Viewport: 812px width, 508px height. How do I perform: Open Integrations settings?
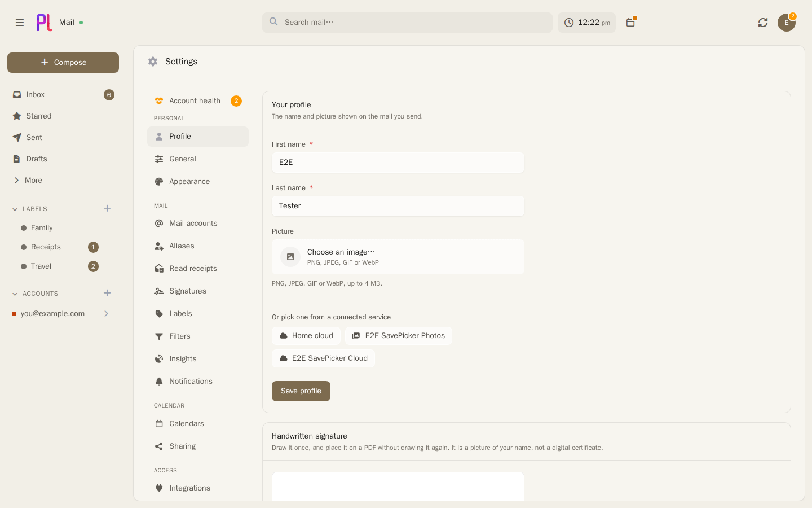(x=198, y=488)
